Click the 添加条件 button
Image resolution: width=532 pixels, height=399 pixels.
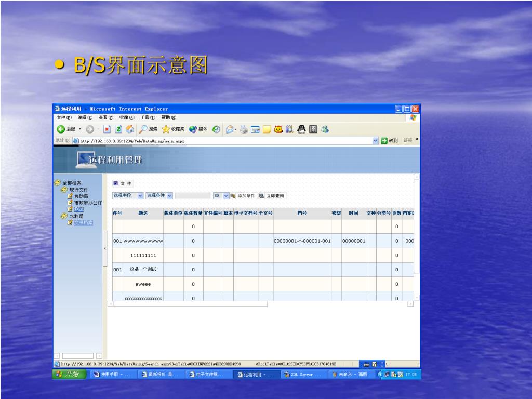coord(243,196)
